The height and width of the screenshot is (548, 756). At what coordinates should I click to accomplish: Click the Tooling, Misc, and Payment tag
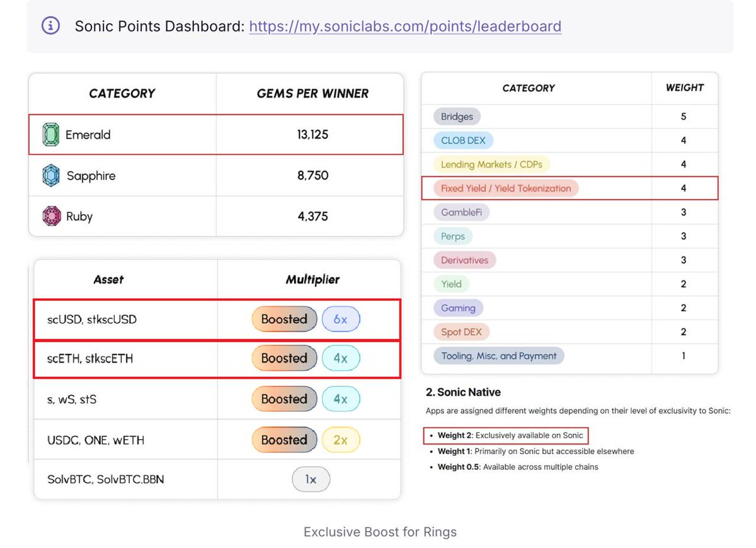[x=499, y=356]
